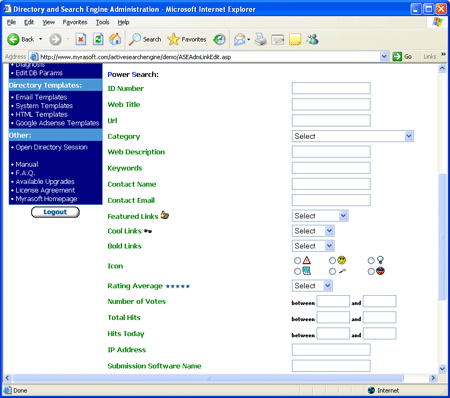Open the Search toolbar button
Image resolution: width=450 pixels, height=398 pixels.
145,39
